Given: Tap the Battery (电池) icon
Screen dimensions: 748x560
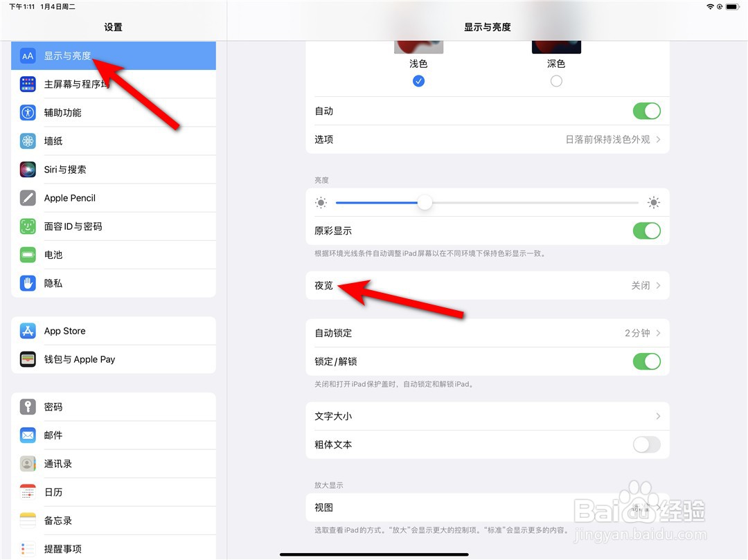Looking at the screenshot, I should (28, 255).
